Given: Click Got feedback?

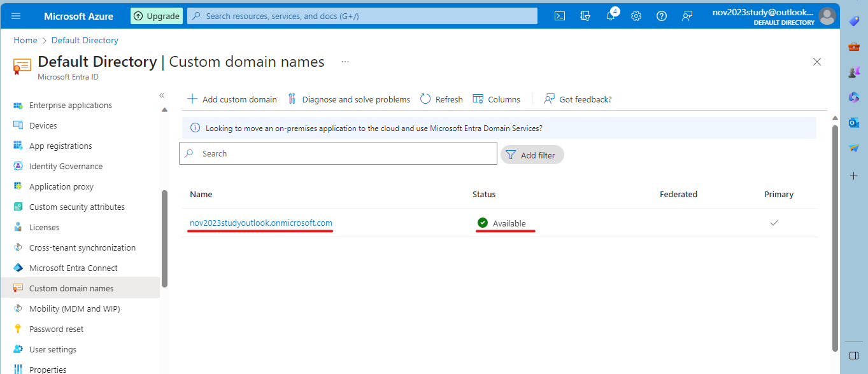Looking at the screenshot, I should pos(578,99).
